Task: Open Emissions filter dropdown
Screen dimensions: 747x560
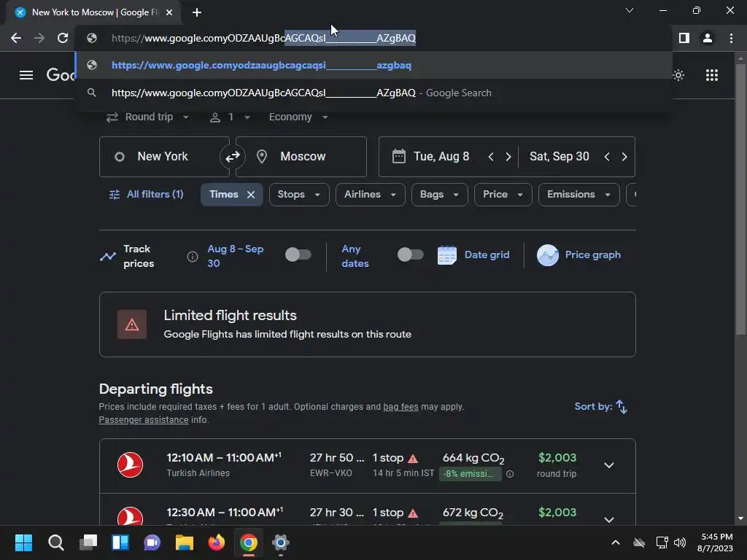Action: click(578, 194)
